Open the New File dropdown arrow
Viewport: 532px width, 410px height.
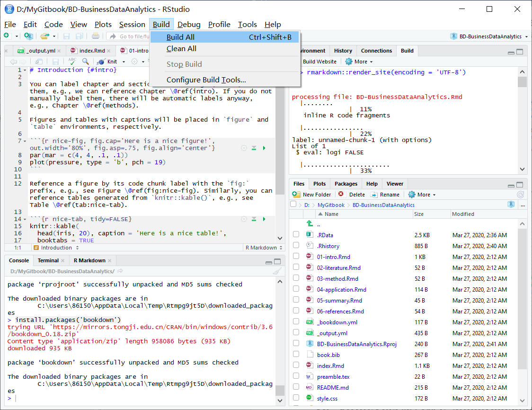point(17,36)
